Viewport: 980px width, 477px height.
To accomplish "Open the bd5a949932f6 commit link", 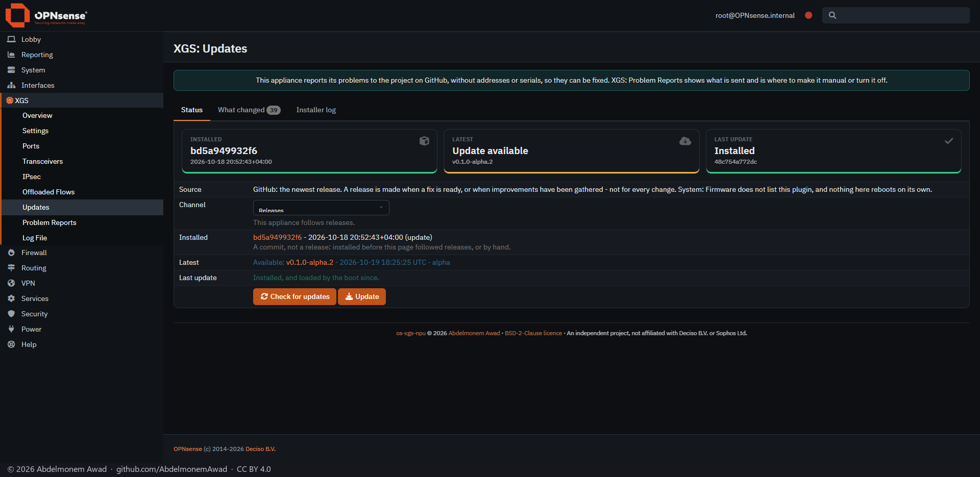I will pyautogui.click(x=277, y=237).
